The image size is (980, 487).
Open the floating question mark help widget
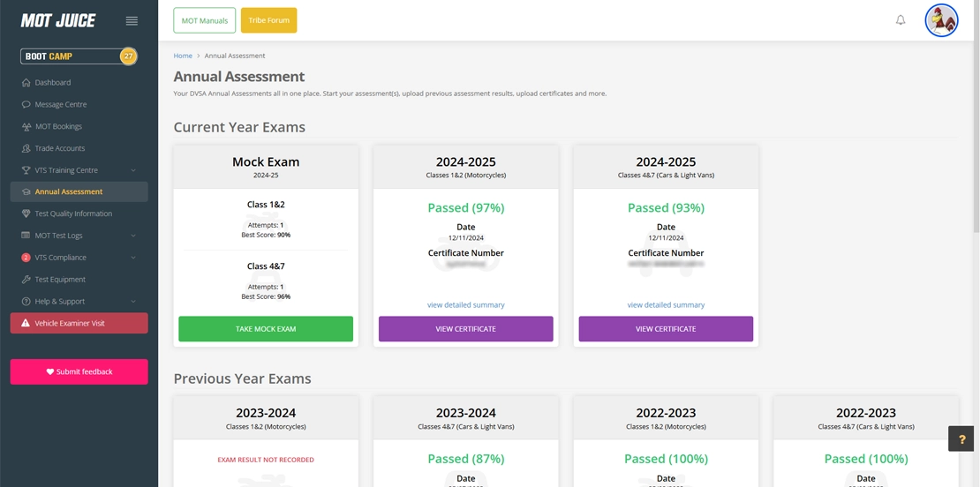[x=961, y=438]
